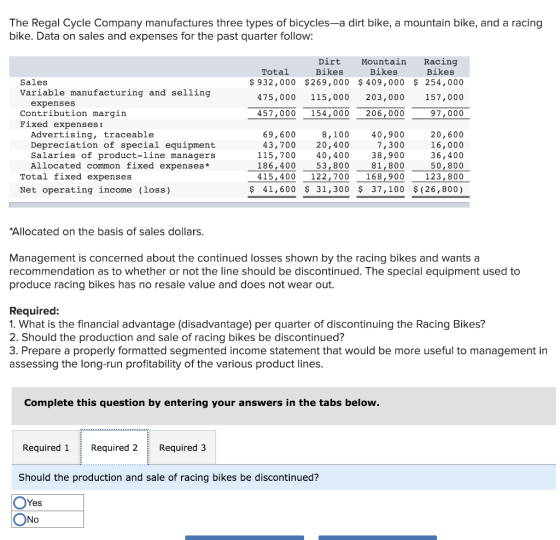560x540 pixels.
Task: Select the Required 2 tab
Action: [114, 448]
